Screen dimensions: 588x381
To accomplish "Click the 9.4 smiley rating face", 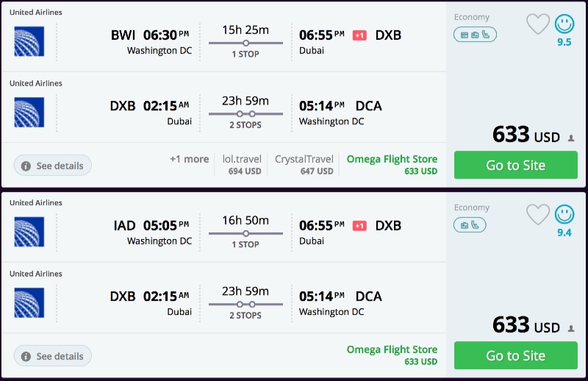I will pos(564,215).
